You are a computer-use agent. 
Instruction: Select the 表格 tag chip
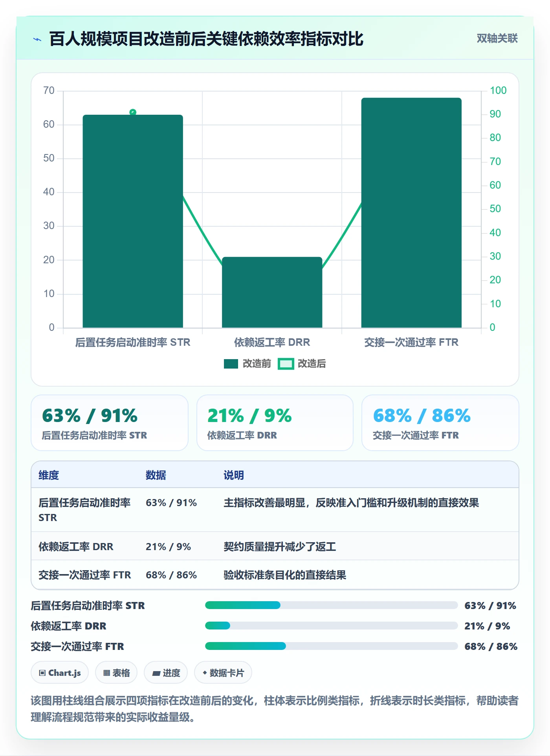(116, 673)
